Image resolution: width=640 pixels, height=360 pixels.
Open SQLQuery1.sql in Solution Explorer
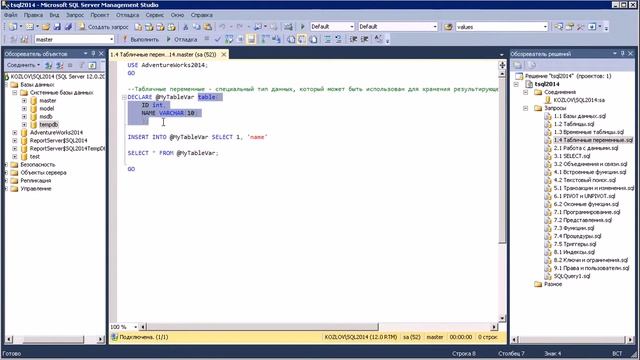click(572, 276)
